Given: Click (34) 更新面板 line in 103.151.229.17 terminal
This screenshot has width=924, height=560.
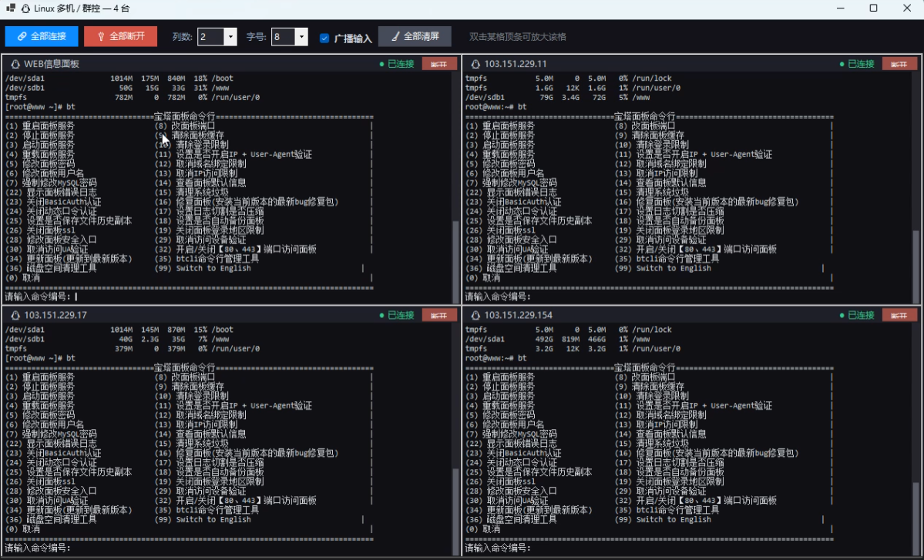Looking at the screenshot, I should pyautogui.click(x=69, y=510).
